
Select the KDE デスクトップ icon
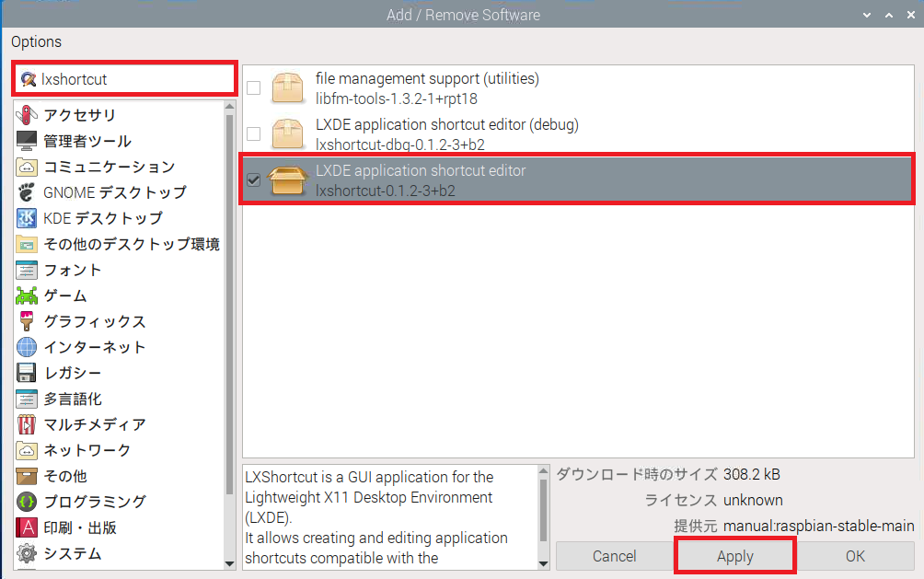[27, 218]
